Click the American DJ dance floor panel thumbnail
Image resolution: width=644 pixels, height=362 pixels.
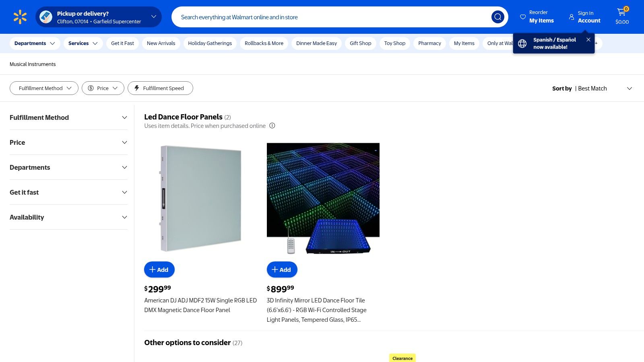(x=200, y=199)
